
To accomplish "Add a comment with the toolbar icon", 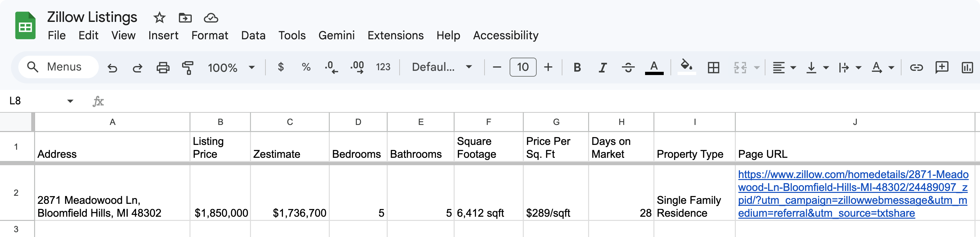I will click(942, 67).
